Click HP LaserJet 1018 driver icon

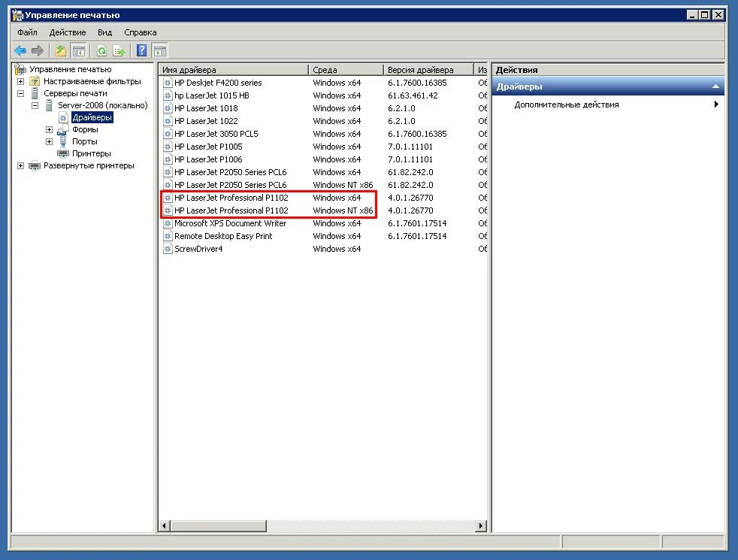pos(168,108)
